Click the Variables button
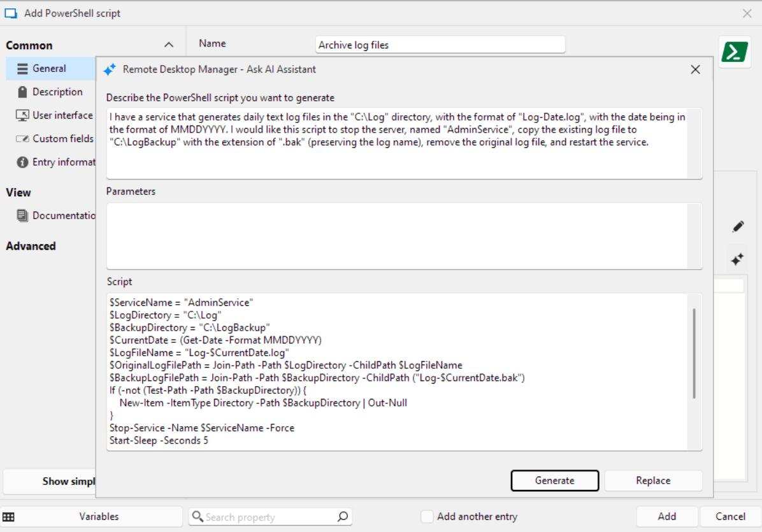The height and width of the screenshot is (532, 762). click(x=99, y=517)
